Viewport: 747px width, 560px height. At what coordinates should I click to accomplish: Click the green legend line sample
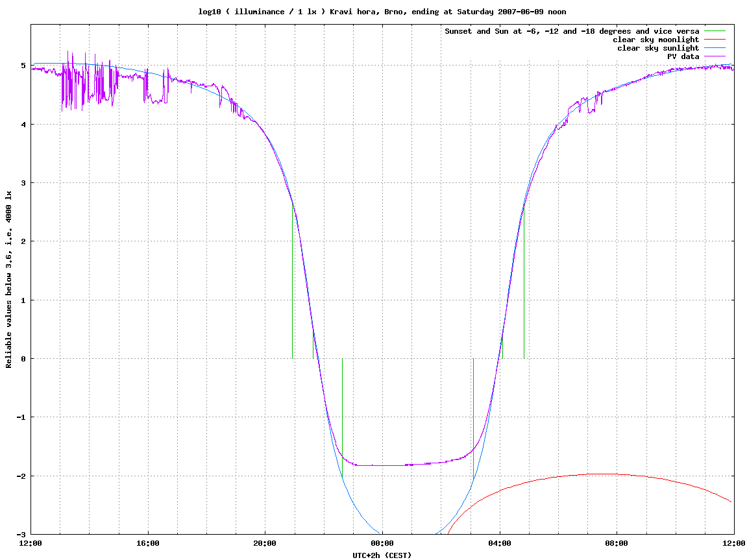click(715, 31)
